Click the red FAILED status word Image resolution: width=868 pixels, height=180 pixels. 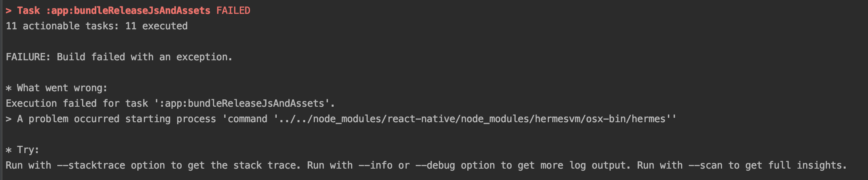click(x=233, y=11)
